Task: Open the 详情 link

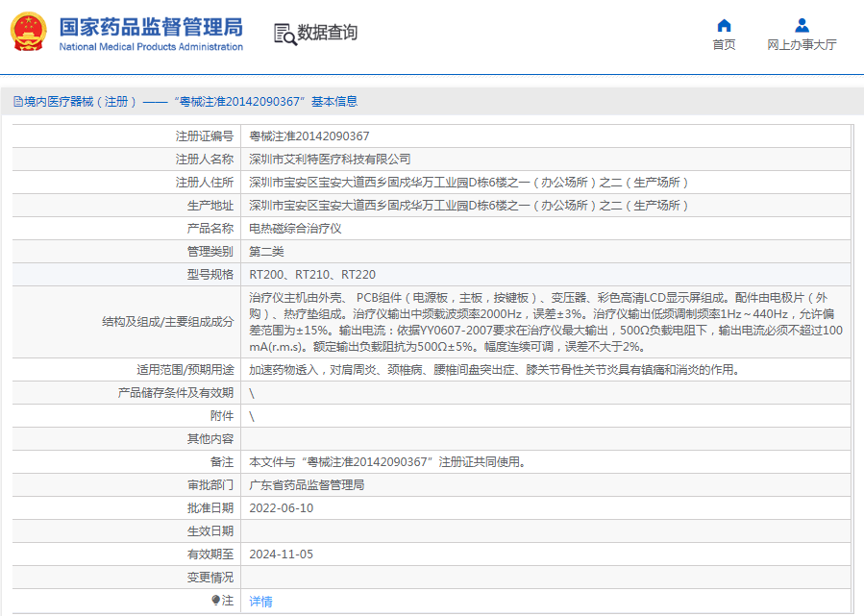Action: coord(260,602)
